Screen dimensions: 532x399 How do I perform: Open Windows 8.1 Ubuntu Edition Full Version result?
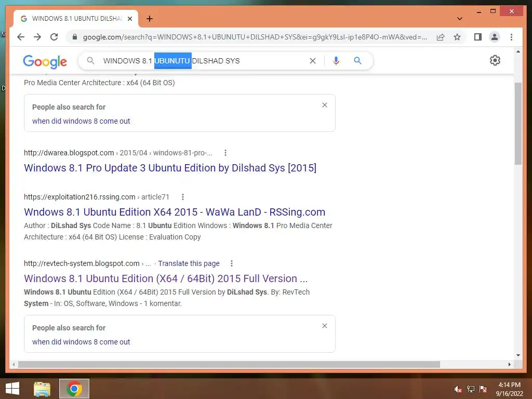[166, 278]
